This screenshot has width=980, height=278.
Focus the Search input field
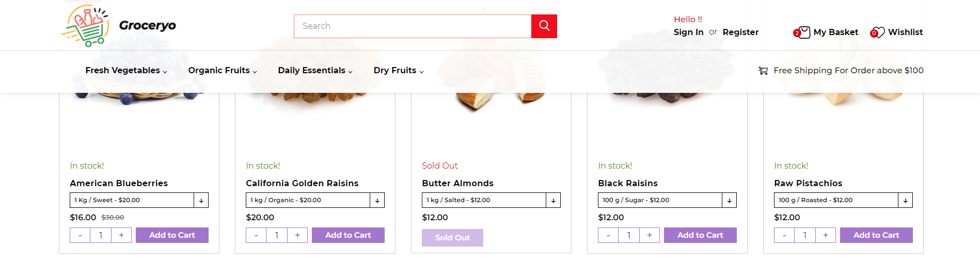[x=413, y=26]
